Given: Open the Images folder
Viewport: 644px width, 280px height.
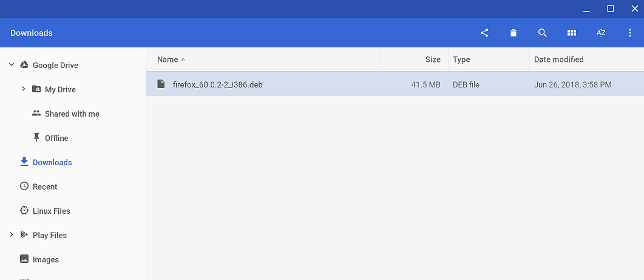Looking at the screenshot, I should [x=46, y=259].
